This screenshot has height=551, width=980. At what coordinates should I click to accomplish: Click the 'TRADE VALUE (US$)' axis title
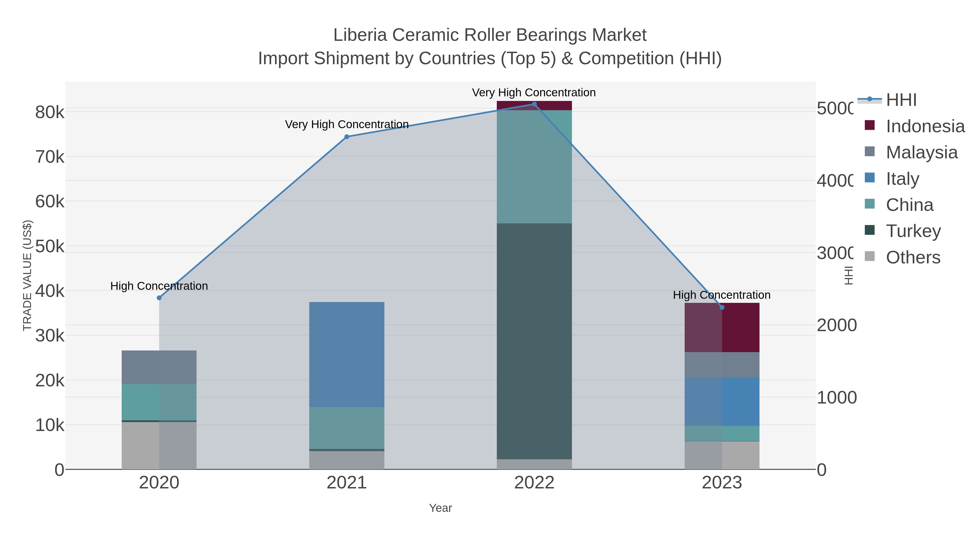click(x=27, y=275)
